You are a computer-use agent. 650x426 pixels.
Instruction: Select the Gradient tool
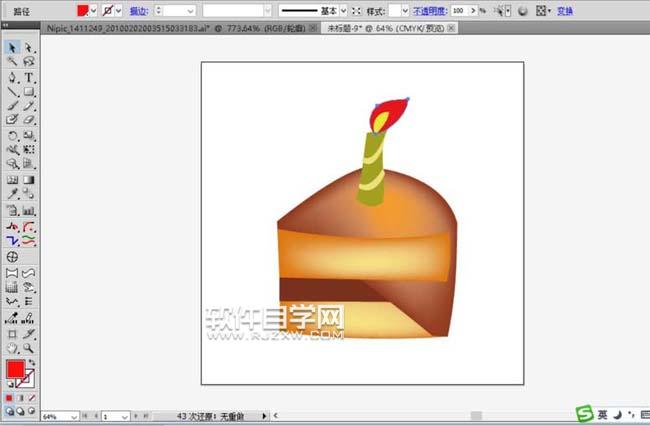(x=29, y=180)
